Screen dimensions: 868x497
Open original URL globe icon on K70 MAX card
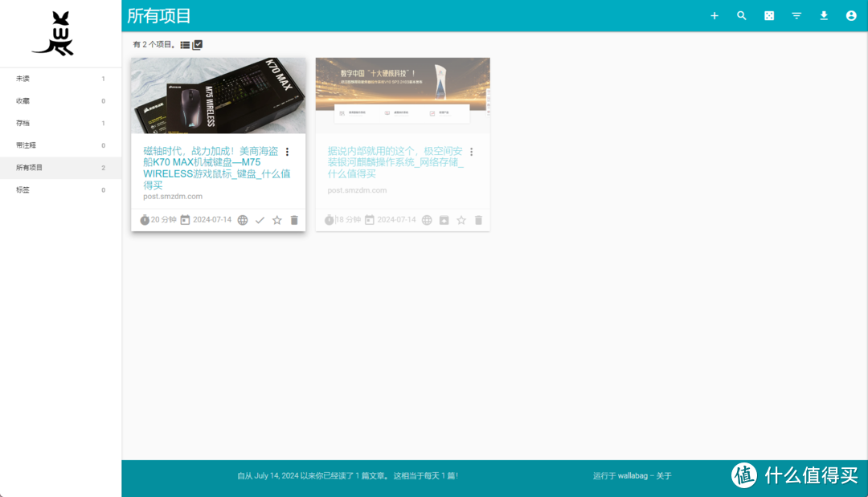tap(243, 220)
